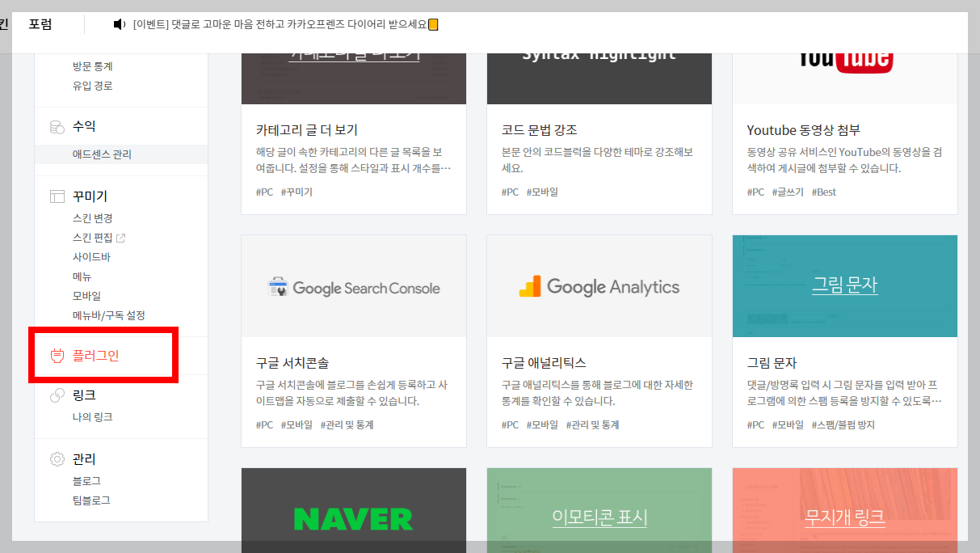The width and height of the screenshot is (980, 553).
Task: Open 메뉴바/구독 설정
Action: 109,315
